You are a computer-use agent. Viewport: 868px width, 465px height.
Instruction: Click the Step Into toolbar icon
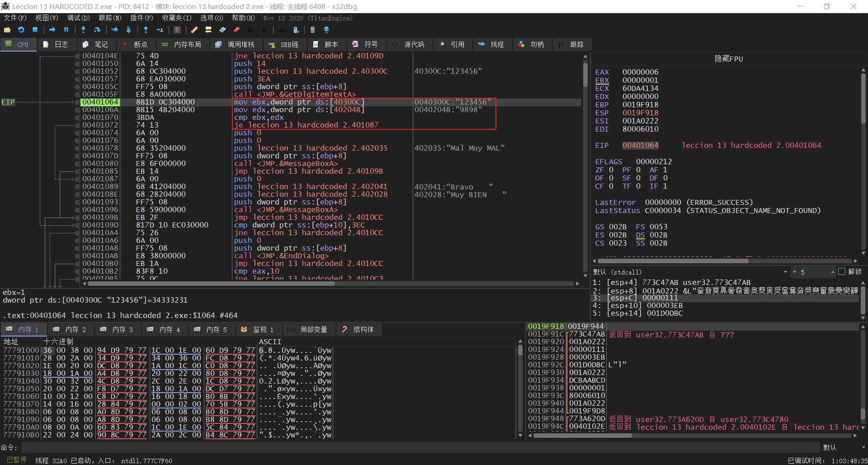(x=83, y=30)
